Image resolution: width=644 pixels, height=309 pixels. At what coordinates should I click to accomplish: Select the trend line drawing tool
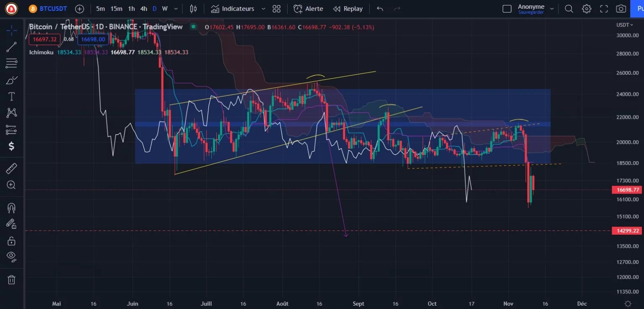11,47
